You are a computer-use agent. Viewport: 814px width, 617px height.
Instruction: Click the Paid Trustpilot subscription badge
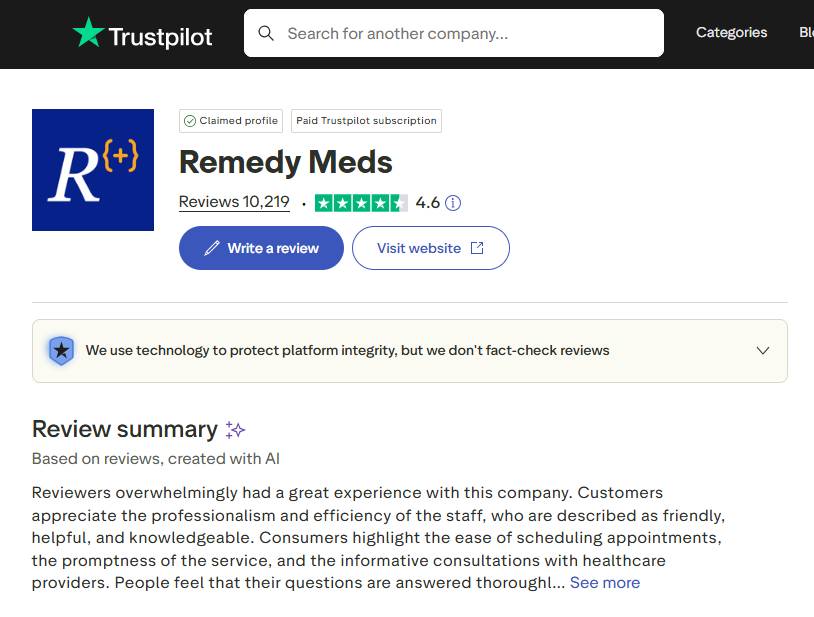coord(366,121)
